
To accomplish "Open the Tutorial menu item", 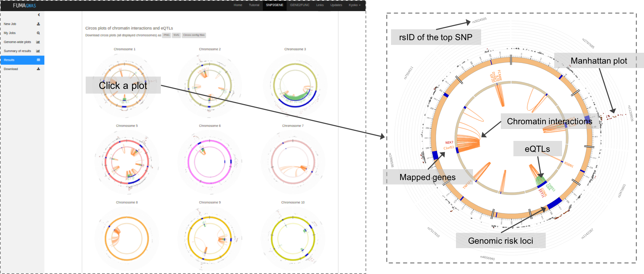I will click(254, 5).
